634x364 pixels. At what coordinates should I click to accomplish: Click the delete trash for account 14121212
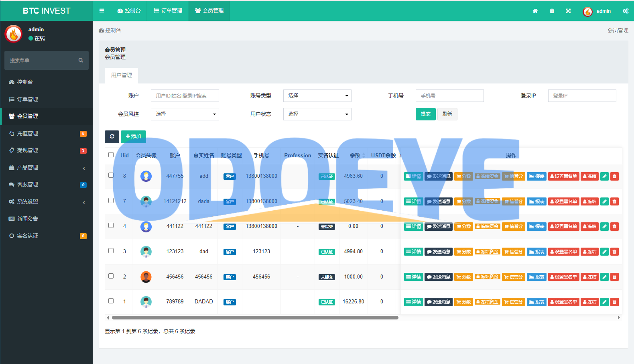pyautogui.click(x=614, y=201)
